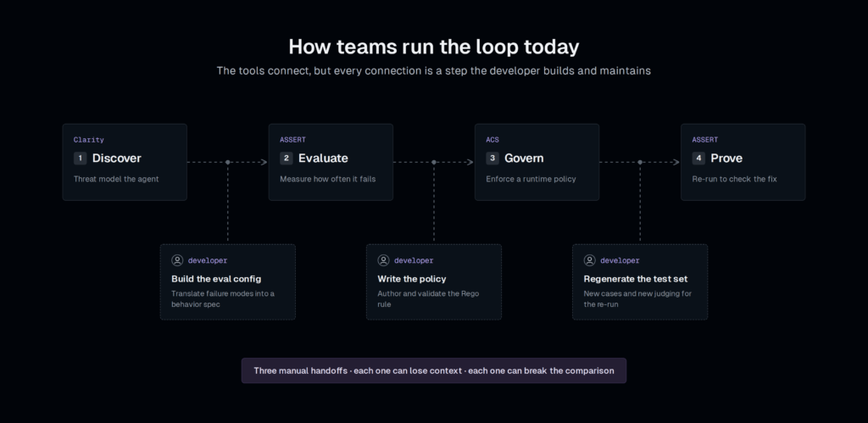
Task: Click the subtitle starting 'The tools connect'
Action: coord(434,71)
